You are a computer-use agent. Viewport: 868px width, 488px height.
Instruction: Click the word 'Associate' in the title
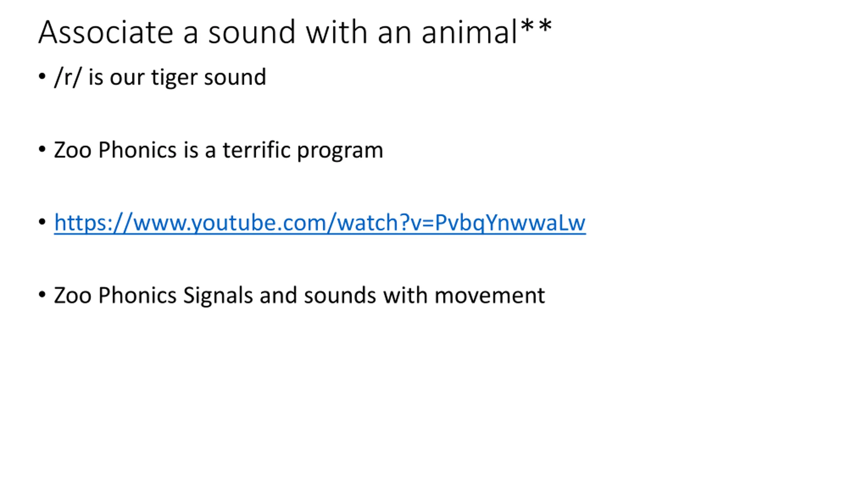tap(105, 32)
